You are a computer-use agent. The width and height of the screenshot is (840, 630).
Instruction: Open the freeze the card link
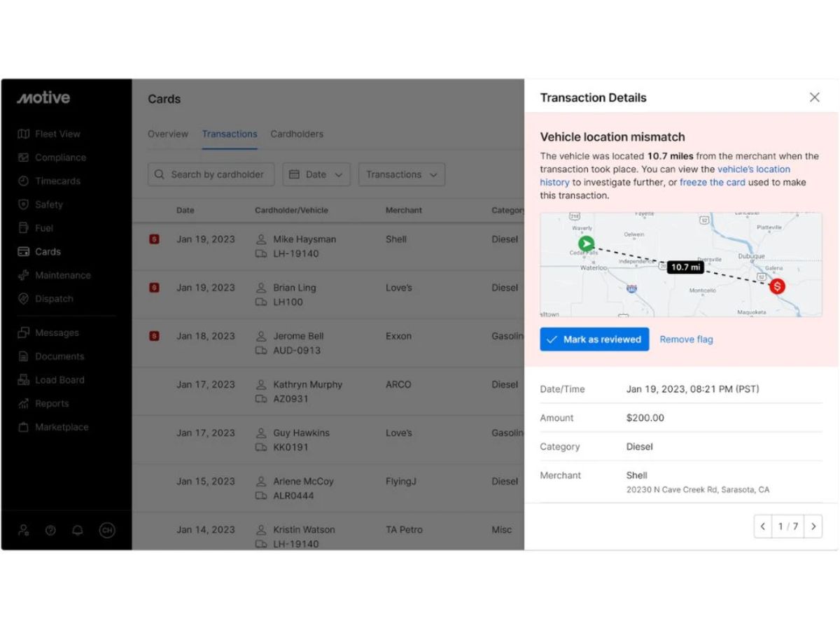pos(712,182)
